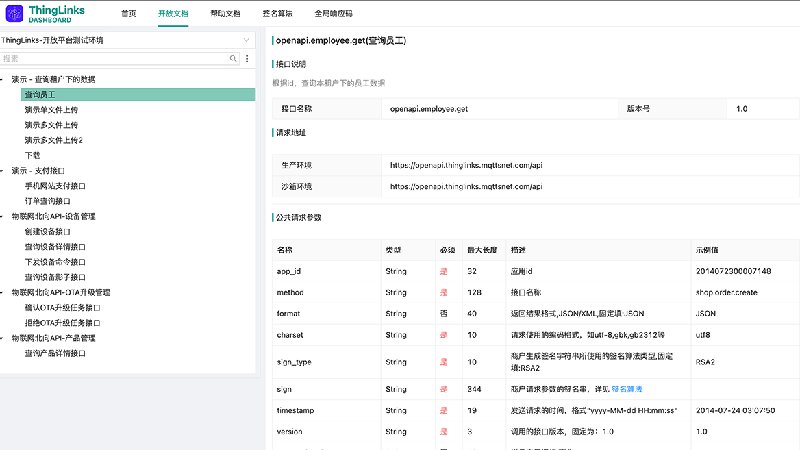Open the three-dot menu beside search
Viewport: 800px width, 450px height.
click(247, 59)
